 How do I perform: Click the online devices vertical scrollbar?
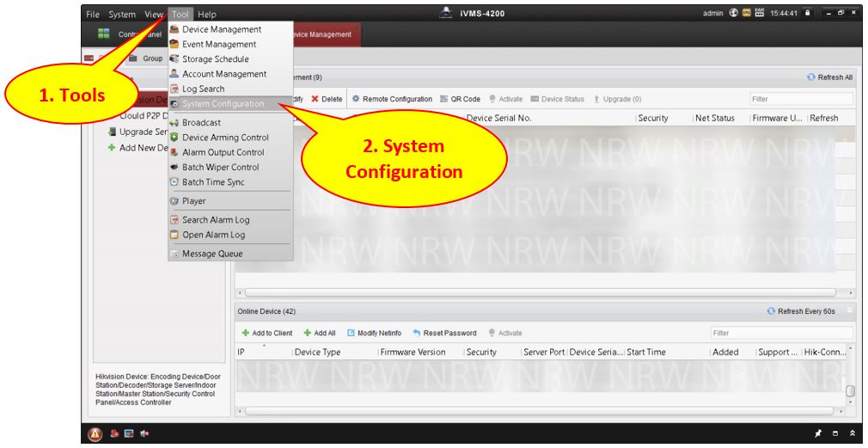click(851, 391)
